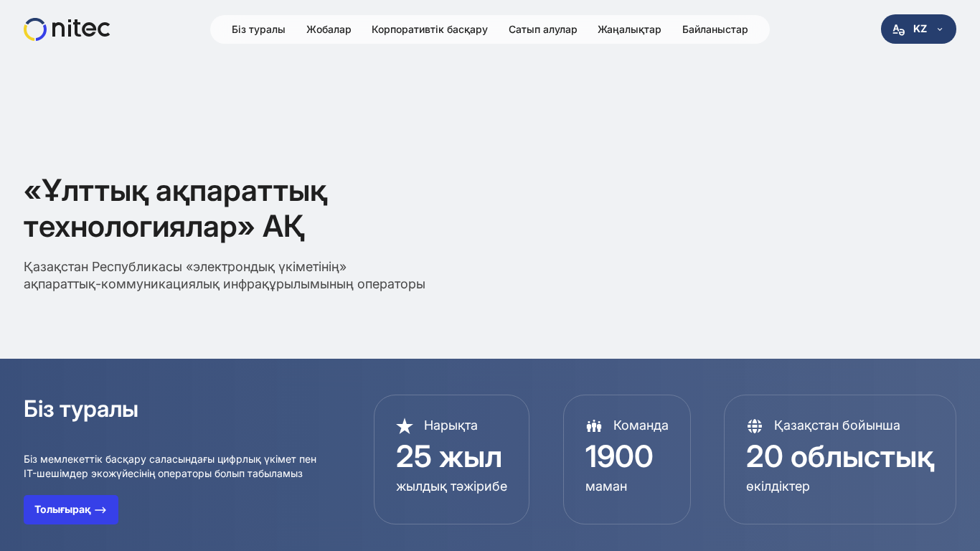980x551 pixels.
Task: Click the Команда card label
Action: [641, 425]
